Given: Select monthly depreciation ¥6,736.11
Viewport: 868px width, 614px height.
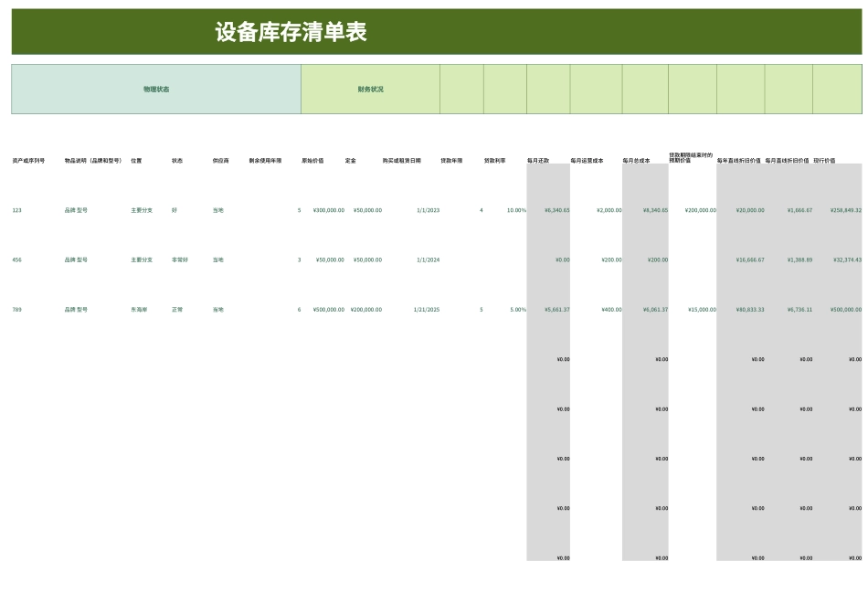Looking at the screenshot, I should (x=799, y=310).
